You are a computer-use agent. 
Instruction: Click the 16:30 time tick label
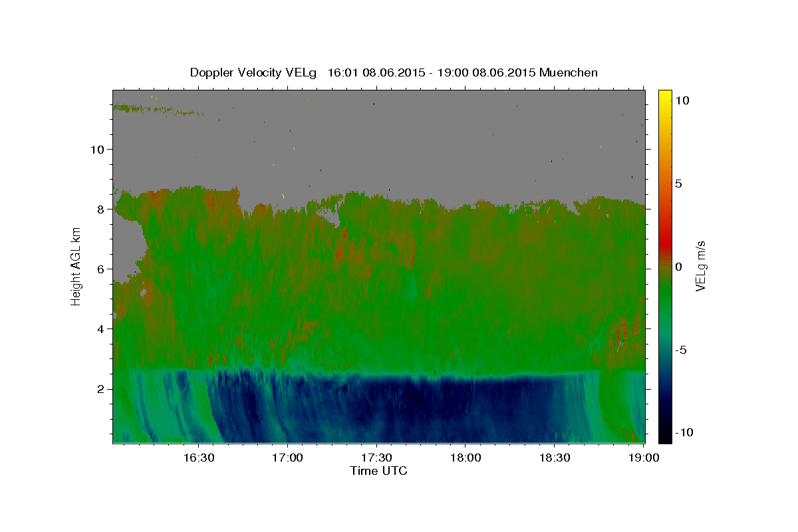[x=198, y=458]
